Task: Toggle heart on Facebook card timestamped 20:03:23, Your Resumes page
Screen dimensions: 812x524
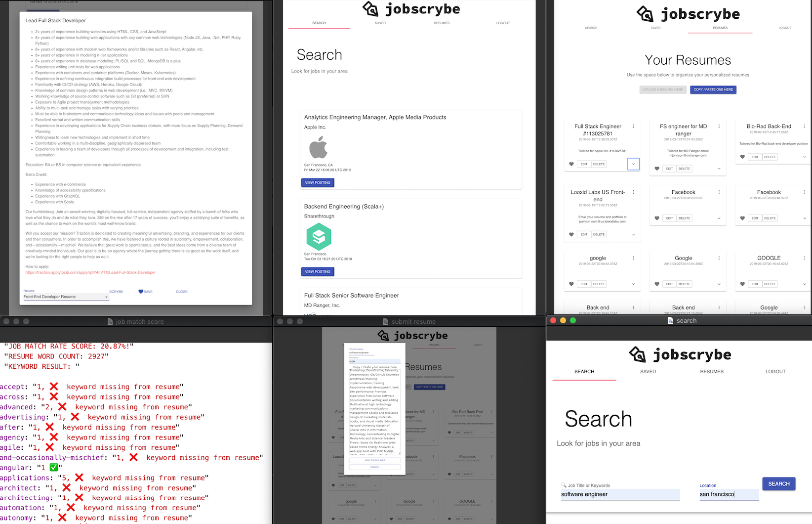Action: [657, 218]
